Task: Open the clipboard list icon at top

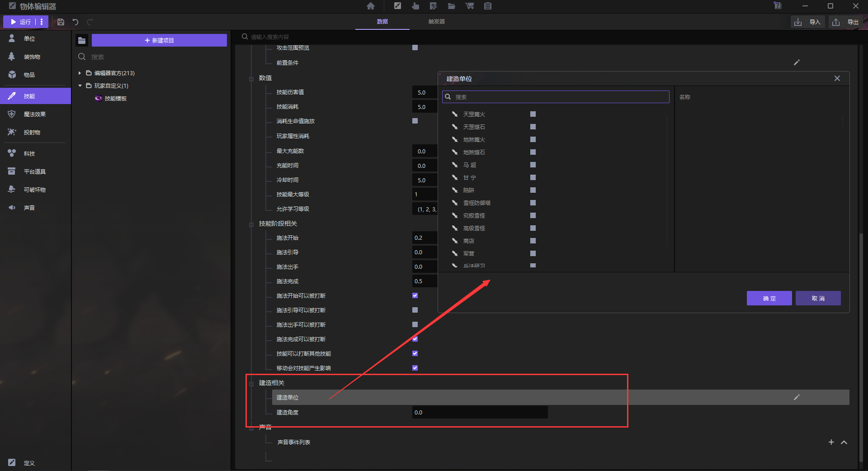Action: 488,6
